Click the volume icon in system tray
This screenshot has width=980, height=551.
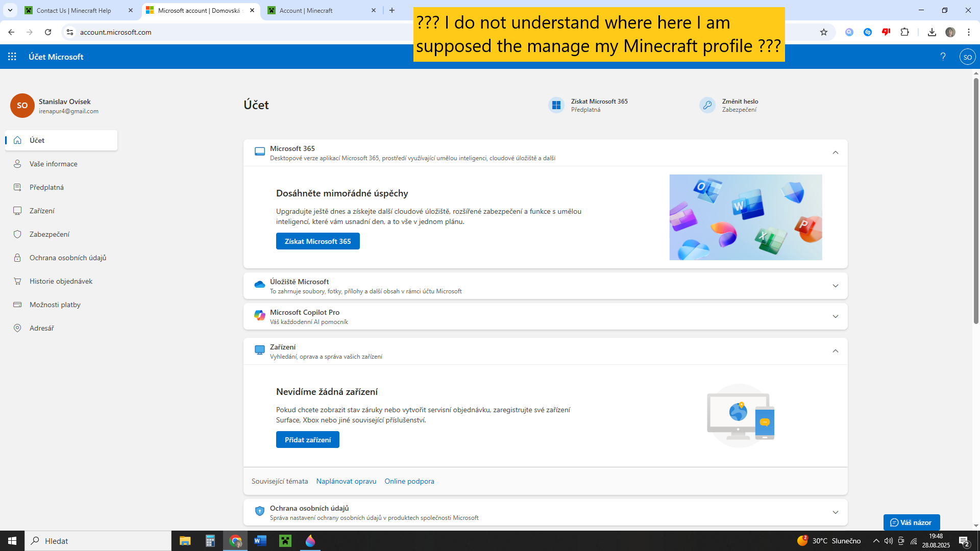pos(889,541)
